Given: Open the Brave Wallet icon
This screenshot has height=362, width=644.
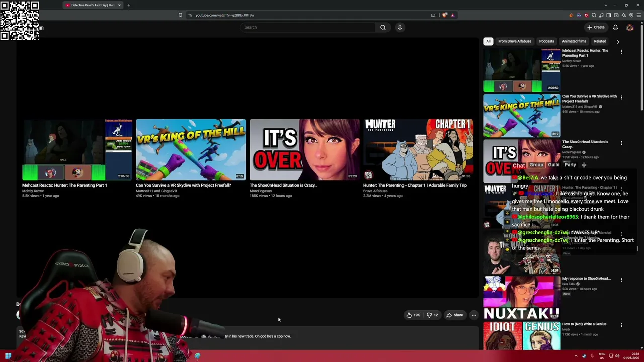Looking at the screenshot, I should (x=616, y=15).
